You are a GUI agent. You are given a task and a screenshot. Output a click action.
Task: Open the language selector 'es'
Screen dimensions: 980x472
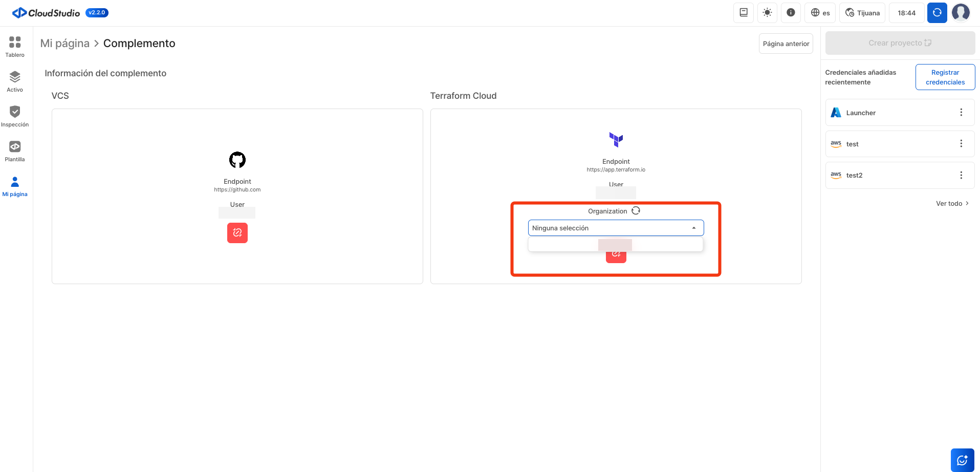click(x=820, y=13)
